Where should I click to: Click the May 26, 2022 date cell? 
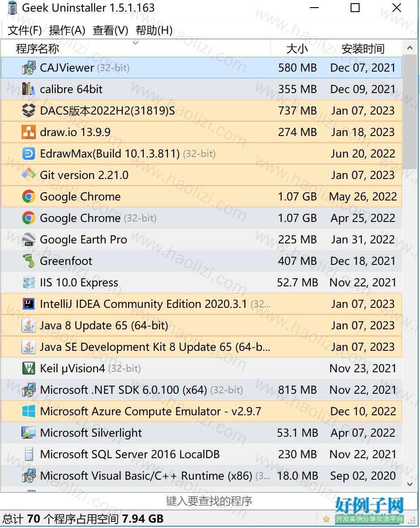point(363,196)
